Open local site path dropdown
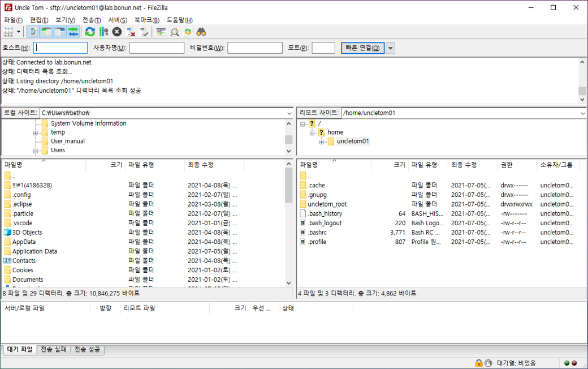Viewport: 588px width, 369px height. [289, 113]
